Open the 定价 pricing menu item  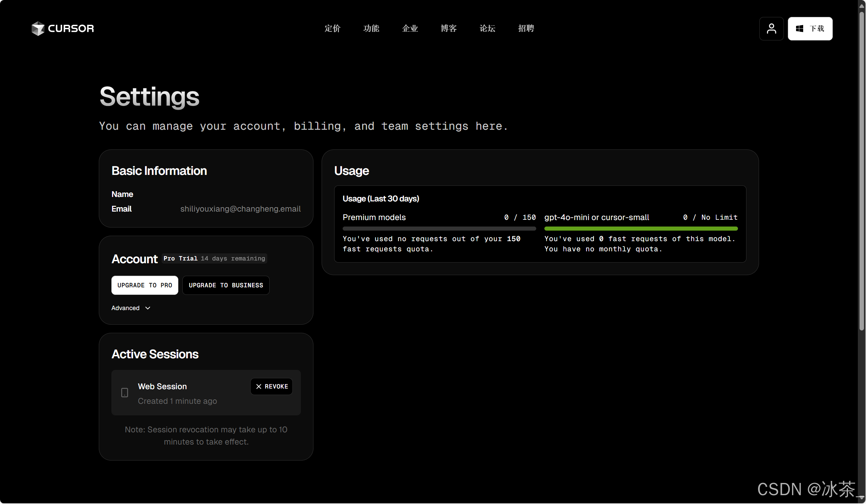332,29
